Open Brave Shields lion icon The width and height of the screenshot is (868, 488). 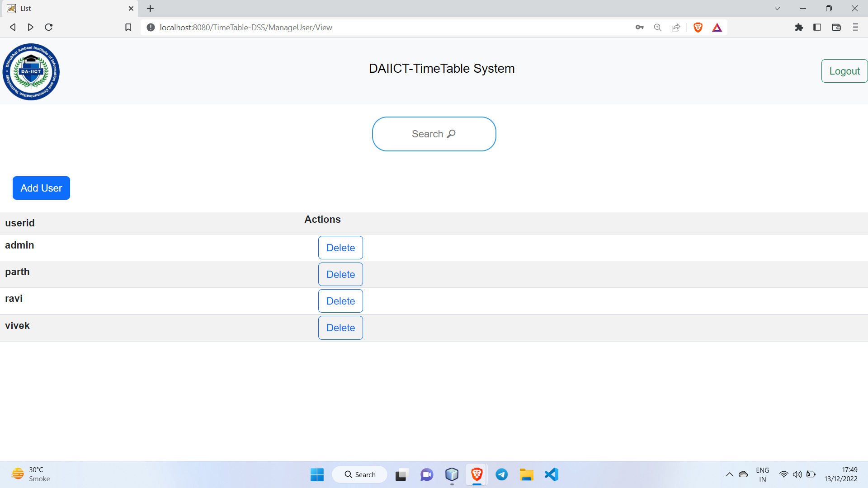click(698, 28)
